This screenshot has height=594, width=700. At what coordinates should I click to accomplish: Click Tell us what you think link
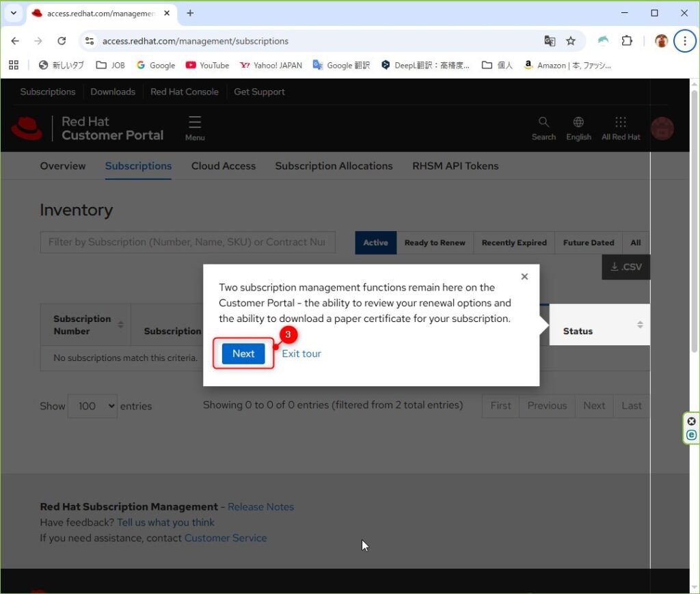[x=165, y=522]
